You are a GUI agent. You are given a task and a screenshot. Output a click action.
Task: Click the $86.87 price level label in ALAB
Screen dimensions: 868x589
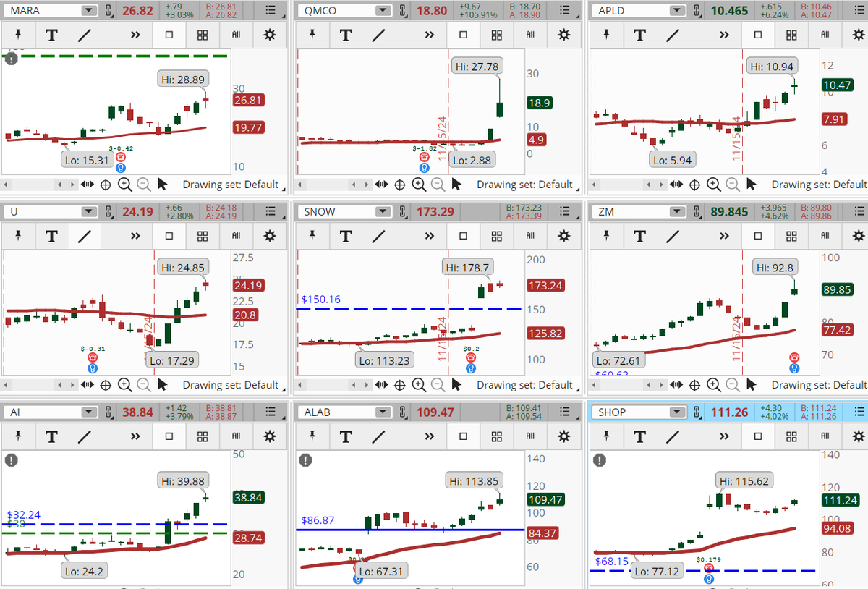(318, 520)
